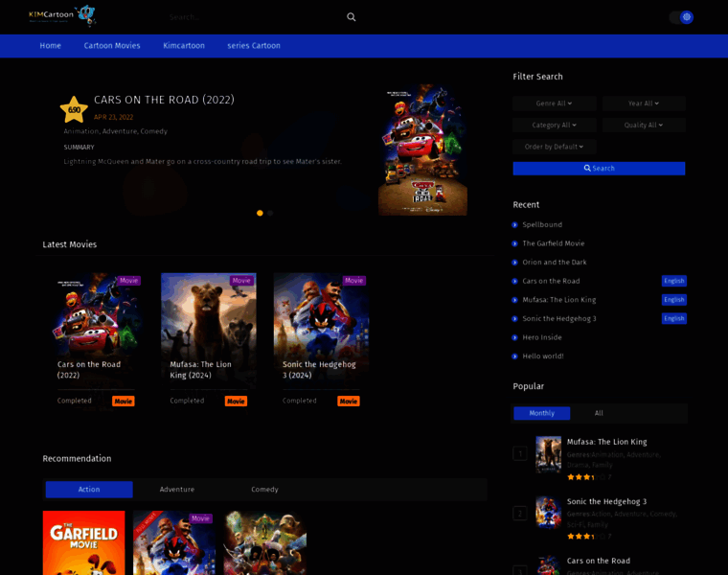Click the KimCartoon logo
The width and height of the screenshot is (728, 575).
[x=62, y=15]
